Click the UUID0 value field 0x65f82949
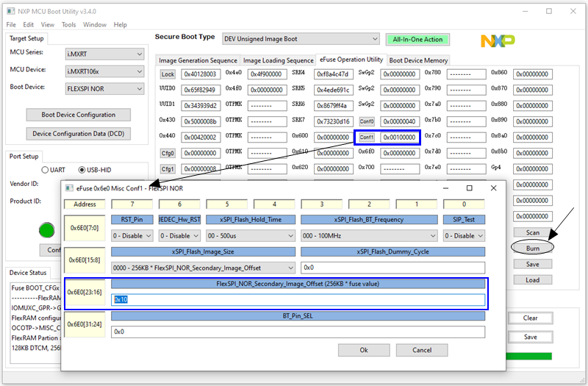This screenshot has width=588, height=386. pyautogui.click(x=201, y=90)
